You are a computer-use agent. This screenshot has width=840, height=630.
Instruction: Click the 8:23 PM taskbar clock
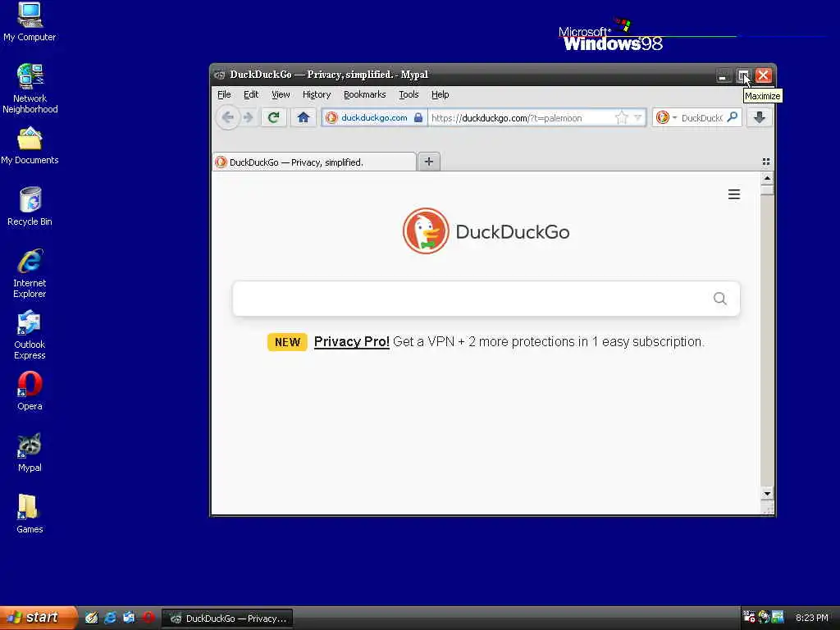[x=811, y=618]
